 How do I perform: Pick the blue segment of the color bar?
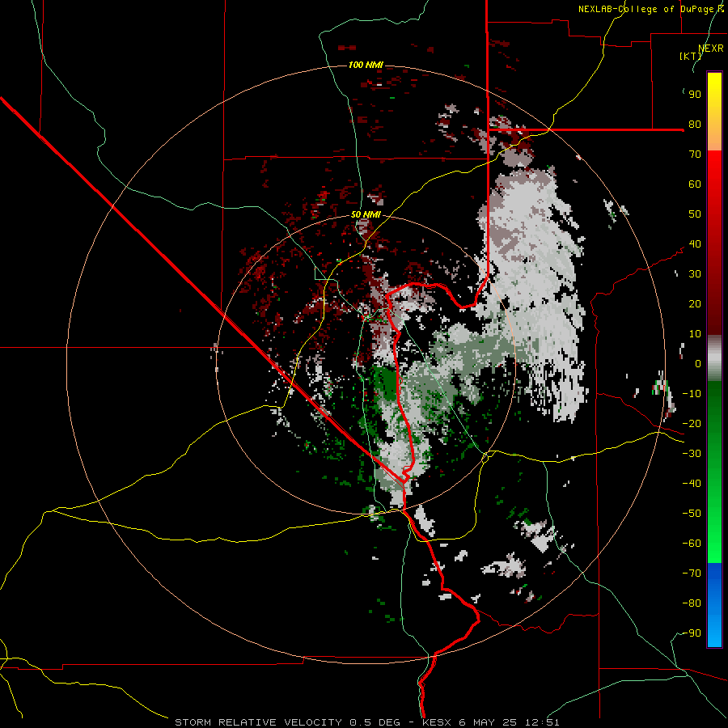point(714,605)
